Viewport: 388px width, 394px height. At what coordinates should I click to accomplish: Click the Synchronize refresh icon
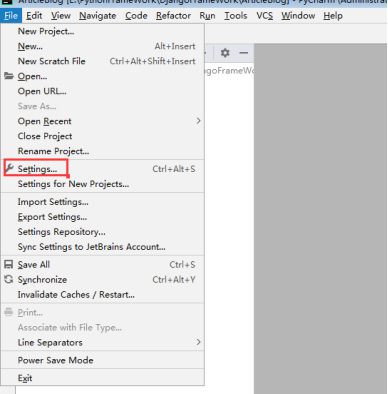9,279
